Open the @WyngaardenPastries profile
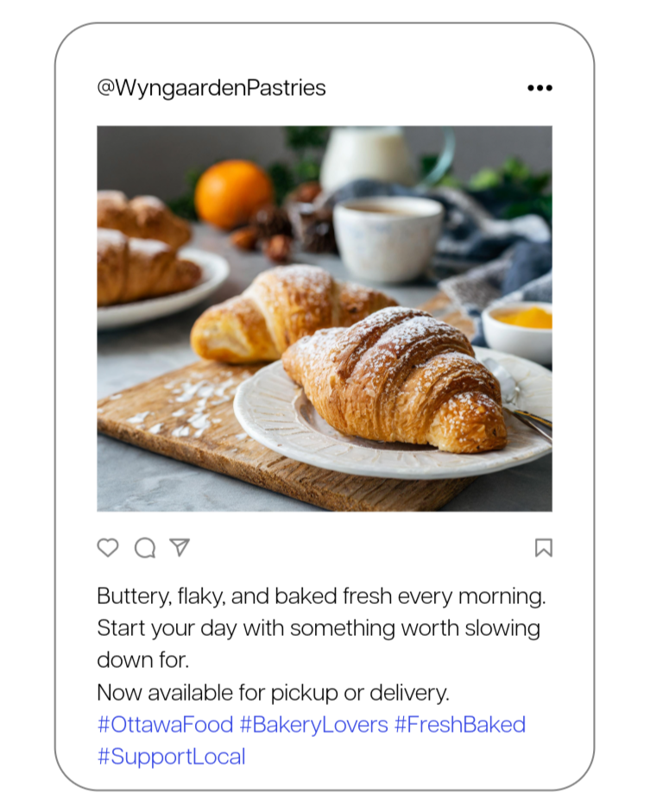Viewport: 650px width, 812px height. pos(211,87)
